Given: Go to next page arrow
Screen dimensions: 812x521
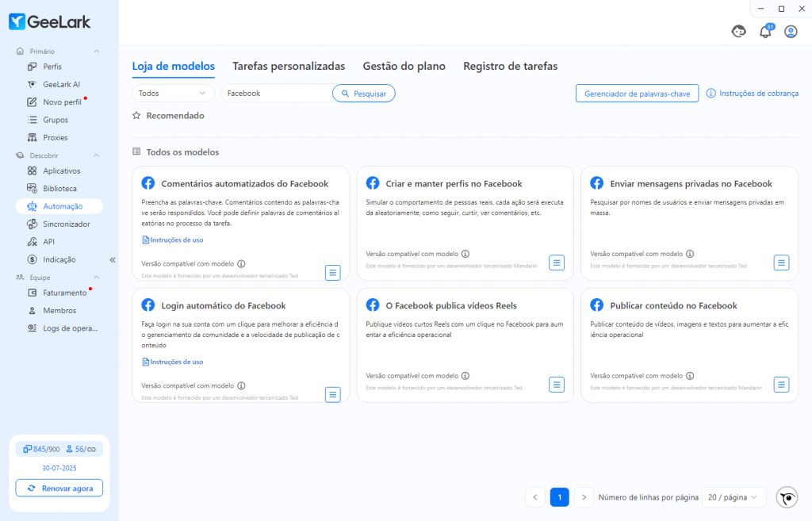Looking at the screenshot, I should click(x=584, y=497).
